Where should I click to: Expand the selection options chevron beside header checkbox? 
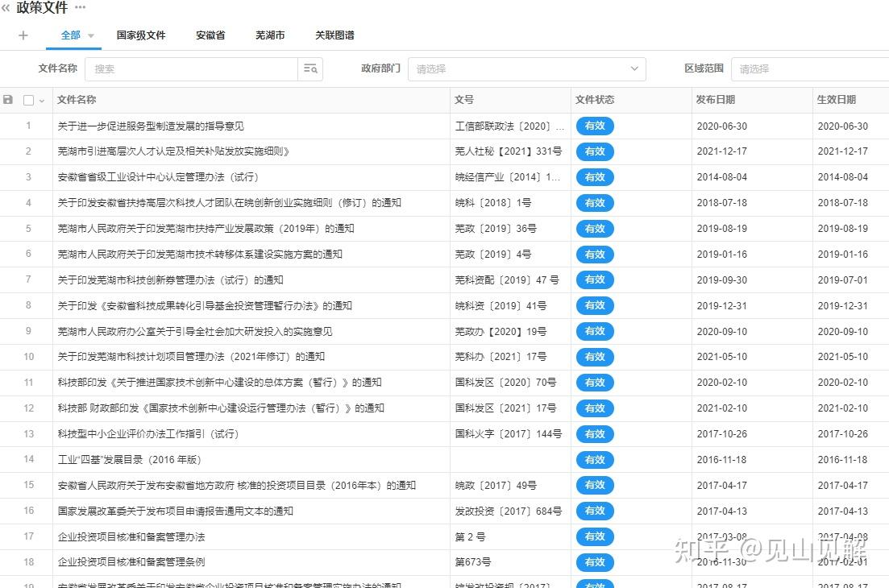pyautogui.click(x=41, y=101)
